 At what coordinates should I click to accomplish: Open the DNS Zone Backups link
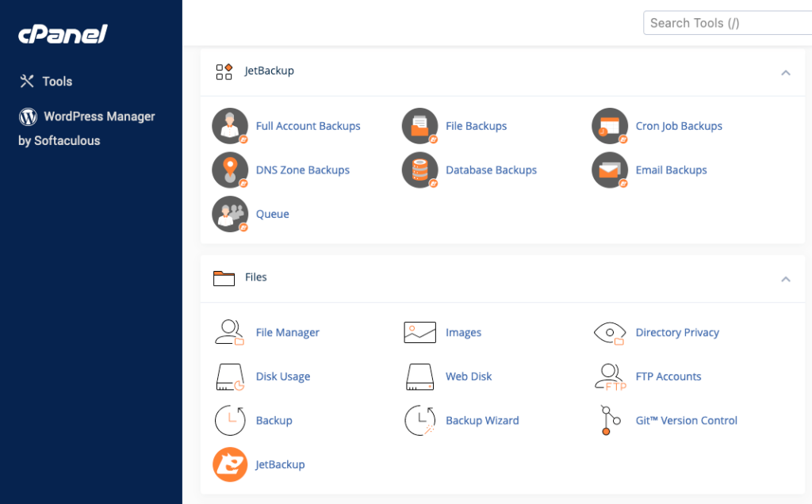303,170
